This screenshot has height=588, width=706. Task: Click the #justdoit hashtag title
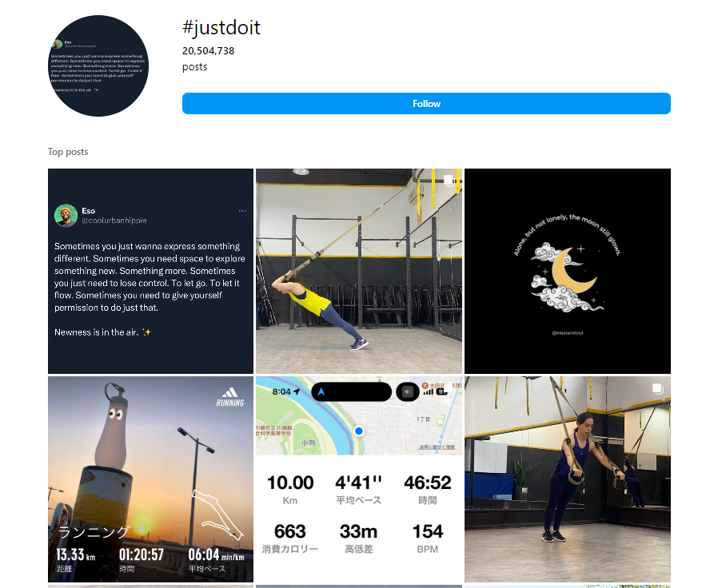(221, 28)
